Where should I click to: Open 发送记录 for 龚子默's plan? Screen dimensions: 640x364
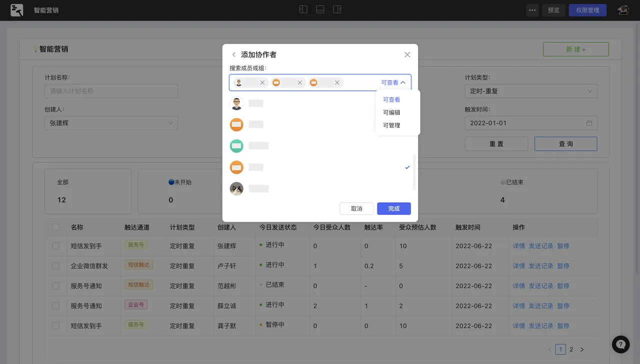[541, 326]
